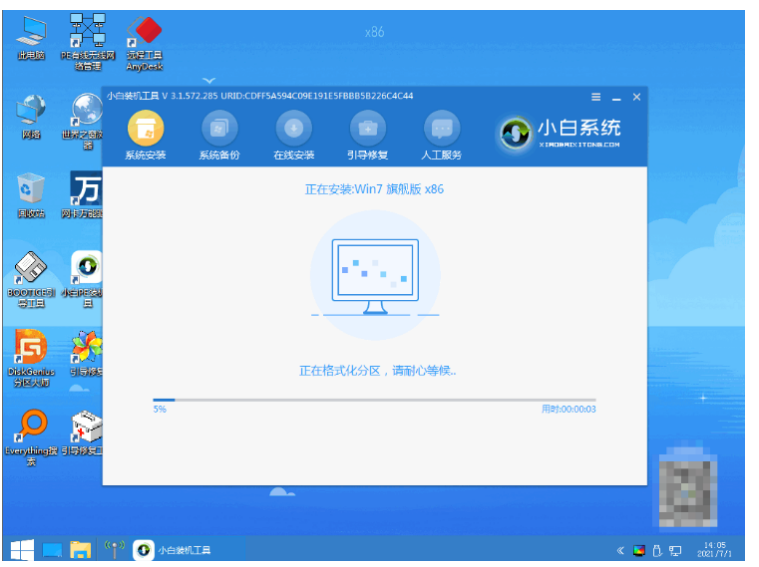Click the 小白系统 logo
This screenshot has width=759, height=567.
[x=561, y=133]
